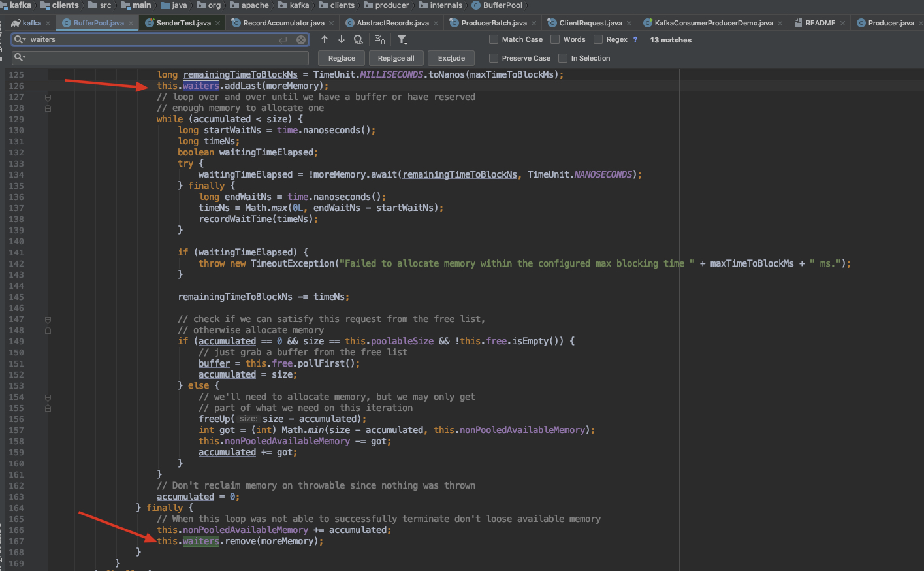Screen dimensions: 924x571
Task: Open replace history magnifier dropdown
Action: (20, 57)
